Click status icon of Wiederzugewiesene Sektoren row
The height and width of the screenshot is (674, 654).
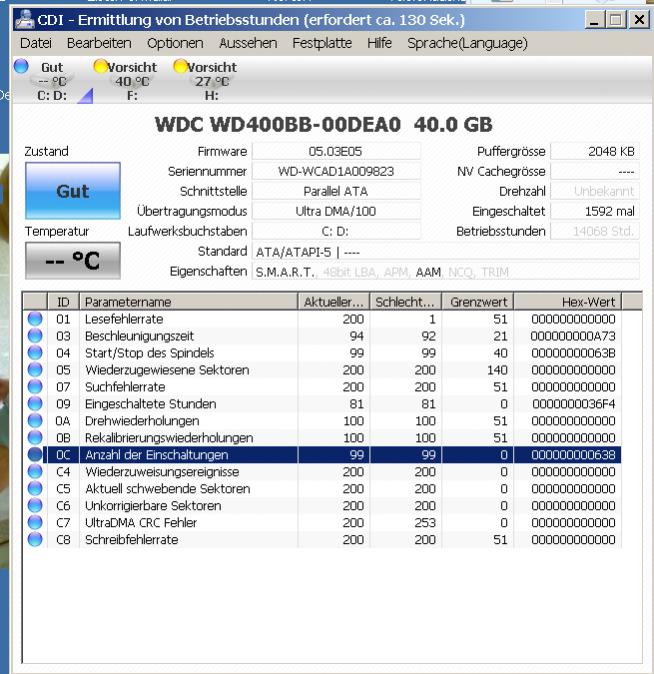(35, 370)
